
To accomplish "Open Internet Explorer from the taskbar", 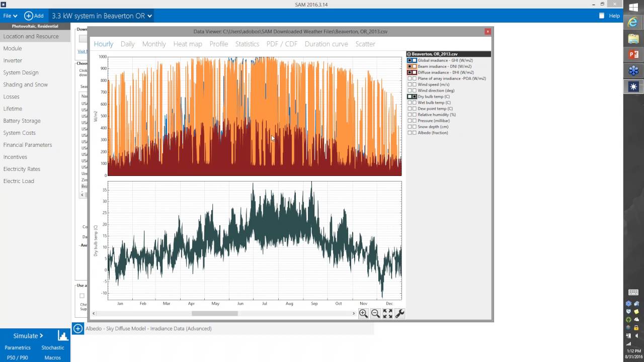I will (x=633, y=22).
